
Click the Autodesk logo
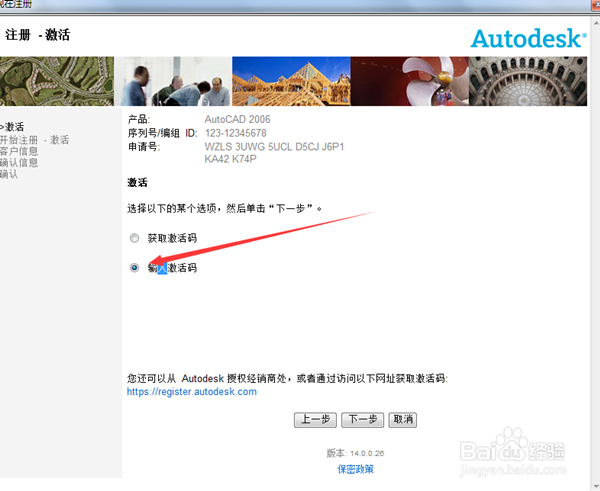(x=528, y=39)
